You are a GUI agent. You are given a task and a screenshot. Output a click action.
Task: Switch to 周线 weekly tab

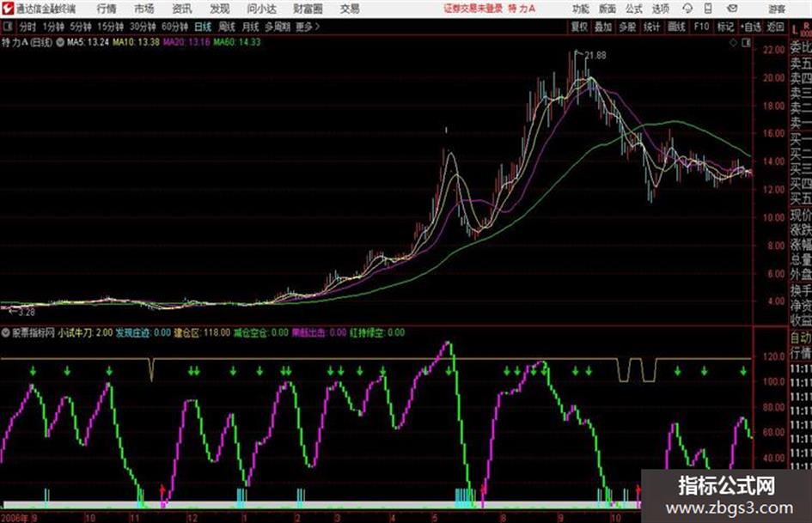pyautogui.click(x=227, y=27)
